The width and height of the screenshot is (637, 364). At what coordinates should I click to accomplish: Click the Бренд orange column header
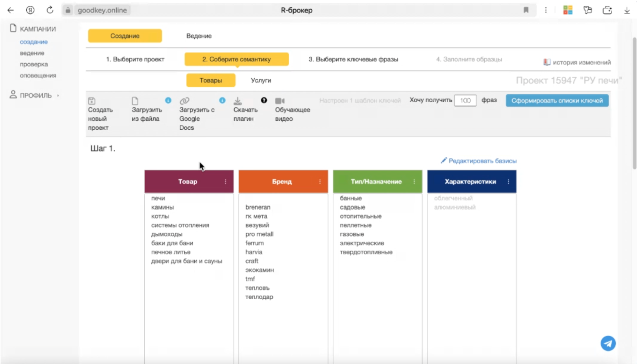click(283, 182)
